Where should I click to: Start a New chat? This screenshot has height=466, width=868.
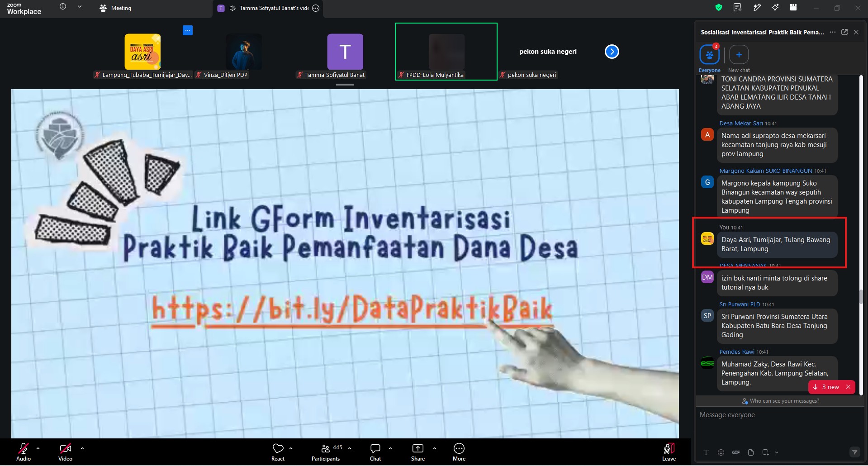pos(739,58)
